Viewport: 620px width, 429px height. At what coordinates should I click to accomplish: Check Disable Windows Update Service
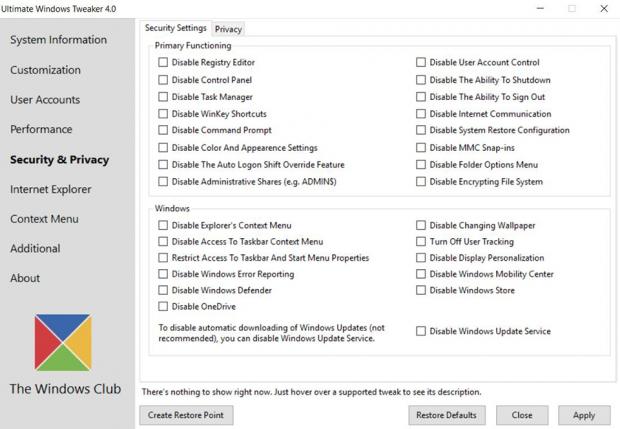coord(422,331)
